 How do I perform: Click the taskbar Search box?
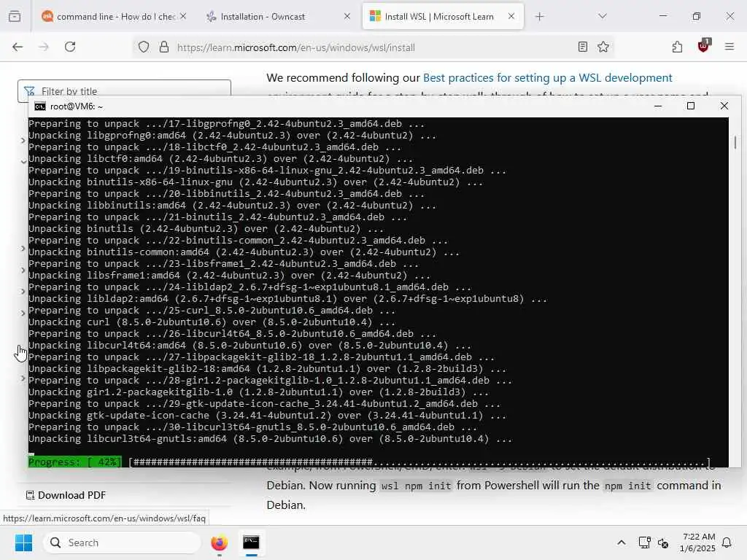click(x=122, y=542)
